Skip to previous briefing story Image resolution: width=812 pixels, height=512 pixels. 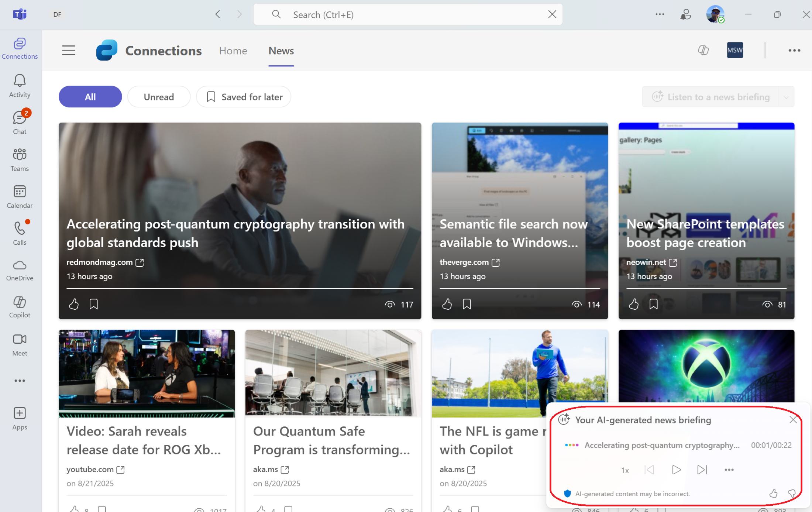point(649,470)
